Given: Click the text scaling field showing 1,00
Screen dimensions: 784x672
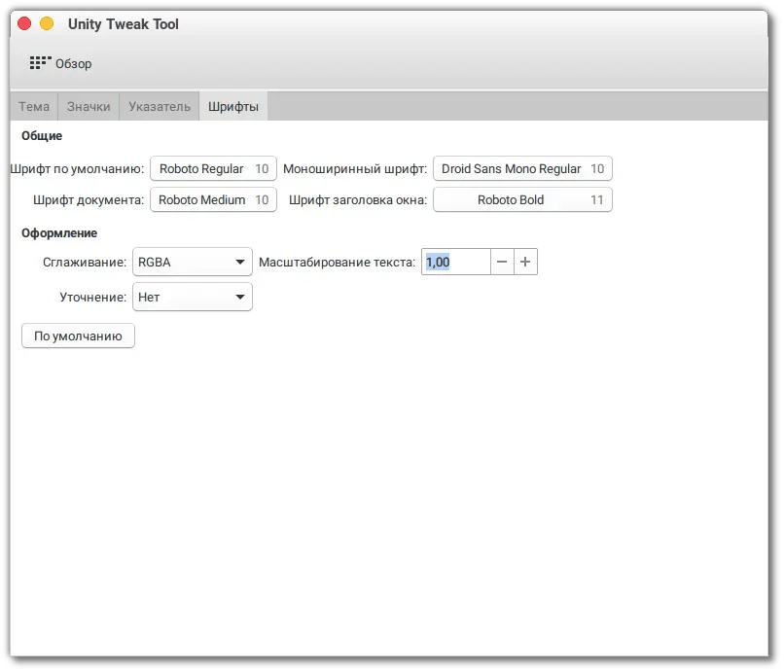Looking at the screenshot, I should point(456,262).
